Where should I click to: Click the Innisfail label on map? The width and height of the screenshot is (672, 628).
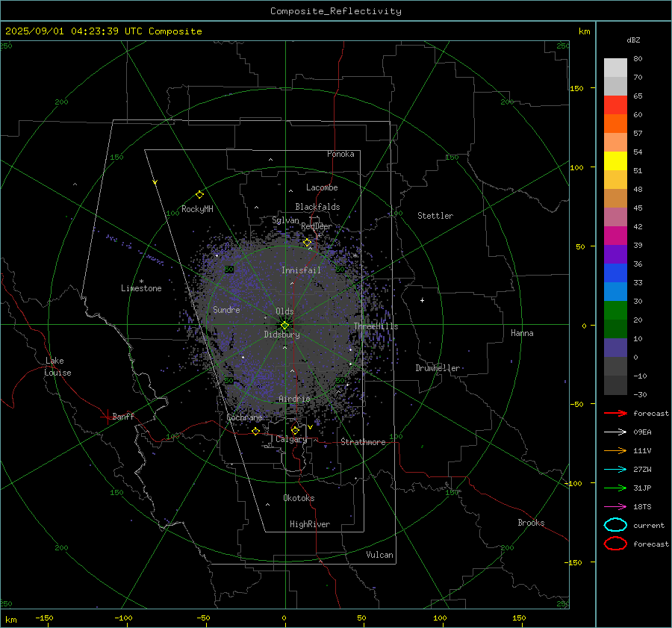[x=301, y=270]
